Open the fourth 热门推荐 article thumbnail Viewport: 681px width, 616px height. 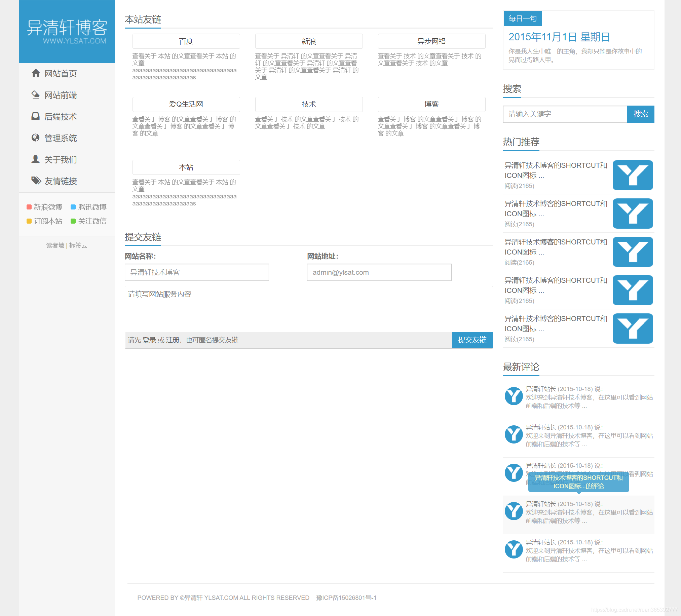(x=633, y=290)
